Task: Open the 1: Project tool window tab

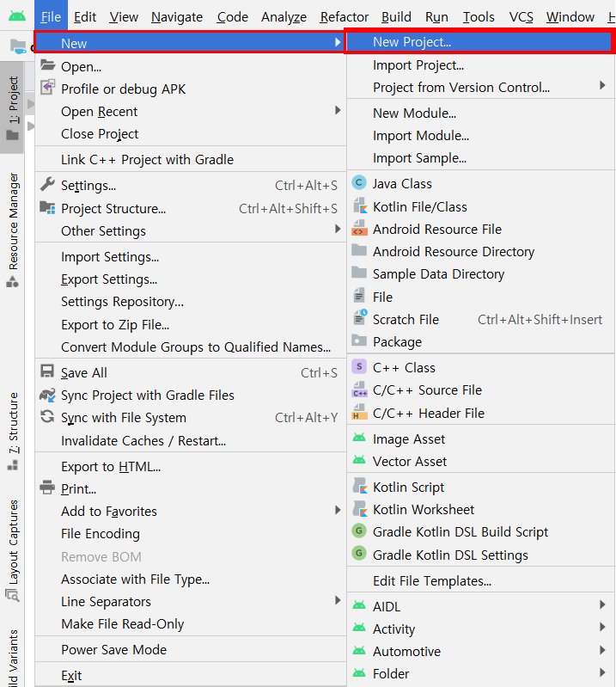Action: pos(12,107)
